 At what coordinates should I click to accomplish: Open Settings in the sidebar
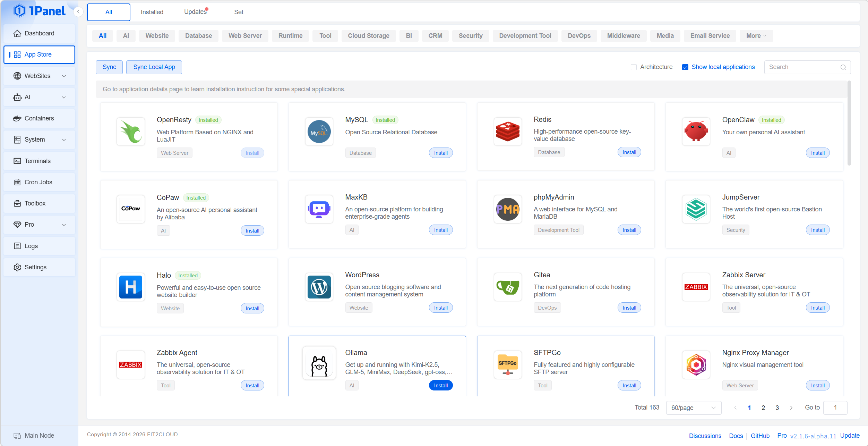[39, 267]
